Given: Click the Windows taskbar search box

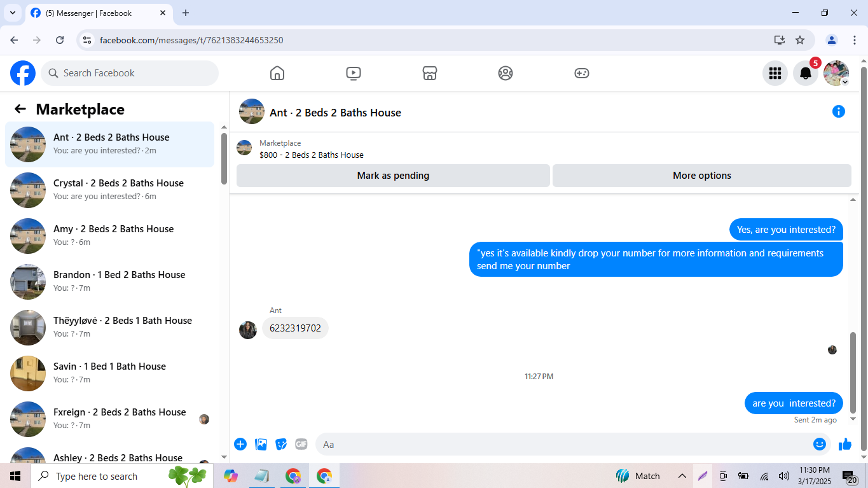Looking at the screenshot, I should (x=122, y=476).
